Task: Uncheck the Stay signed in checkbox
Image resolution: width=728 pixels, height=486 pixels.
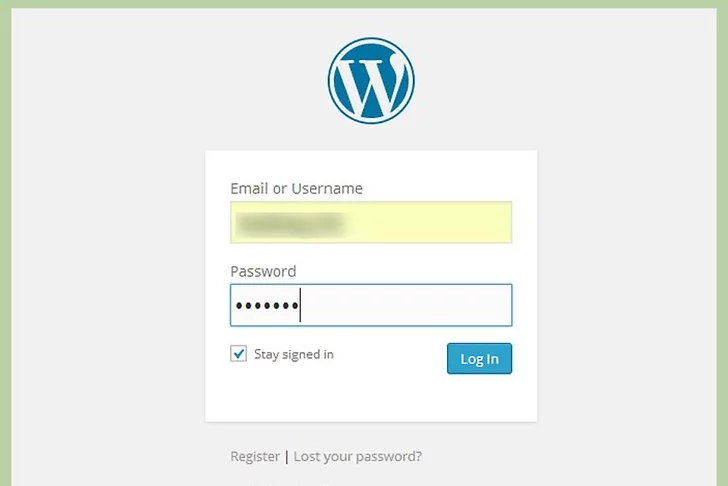Action: (x=239, y=354)
